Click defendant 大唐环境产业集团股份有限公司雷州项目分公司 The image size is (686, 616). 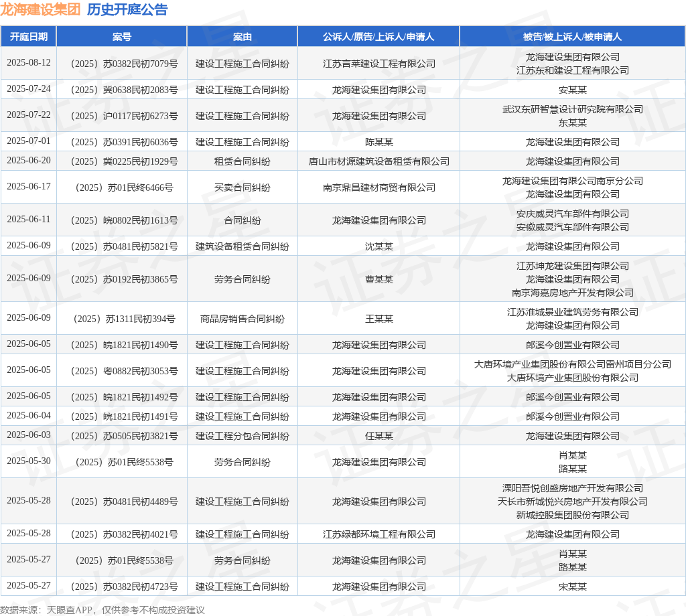pyautogui.click(x=573, y=364)
